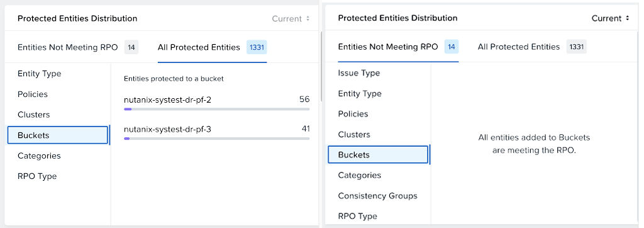Image resolution: width=644 pixels, height=228 pixels.
Task: Select Clusters in right panel list
Action: [x=354, y=134]
